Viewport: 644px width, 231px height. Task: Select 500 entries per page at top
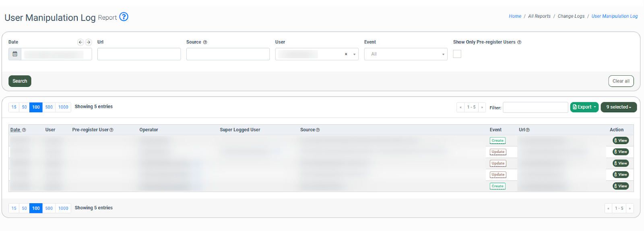49,107
